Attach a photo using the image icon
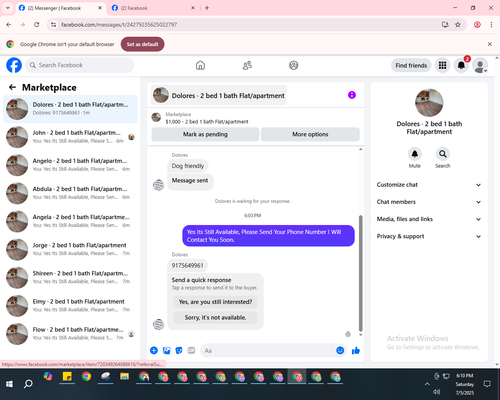This screenshot has height=400, width=500. 166,350
